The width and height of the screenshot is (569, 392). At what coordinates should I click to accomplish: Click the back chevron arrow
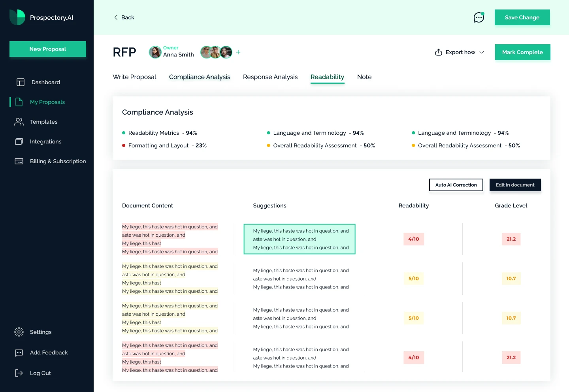[x=116, y=17]
